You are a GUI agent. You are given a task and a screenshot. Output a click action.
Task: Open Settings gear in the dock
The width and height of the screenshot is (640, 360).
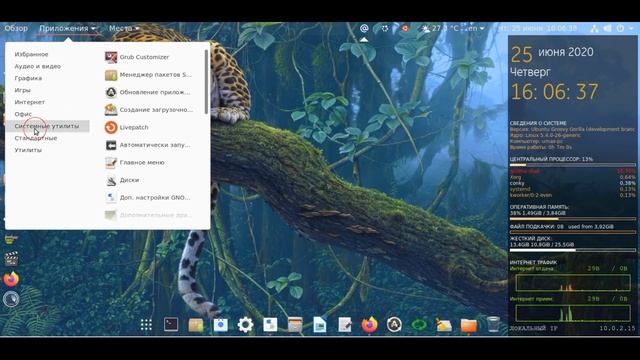point(245,325)
